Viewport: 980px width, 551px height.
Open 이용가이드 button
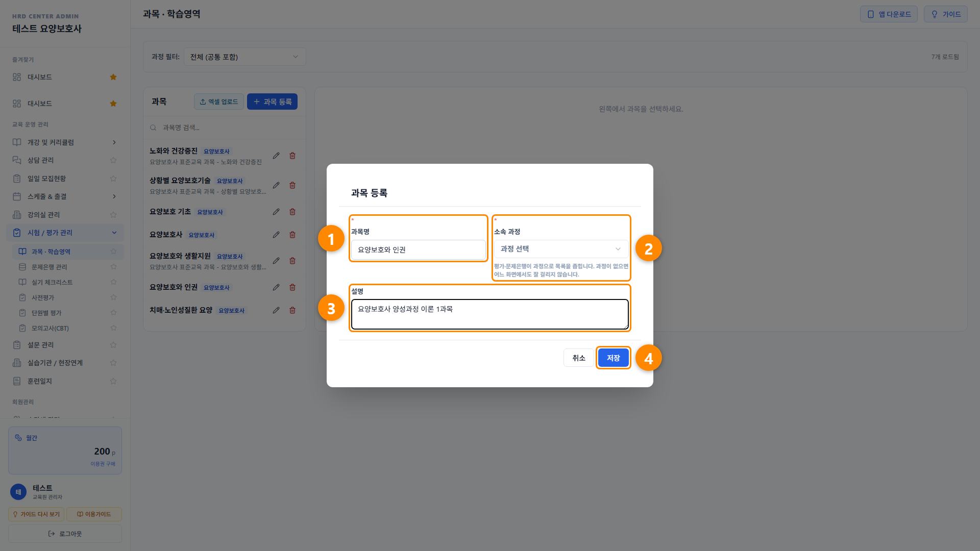tap(94, 514)
